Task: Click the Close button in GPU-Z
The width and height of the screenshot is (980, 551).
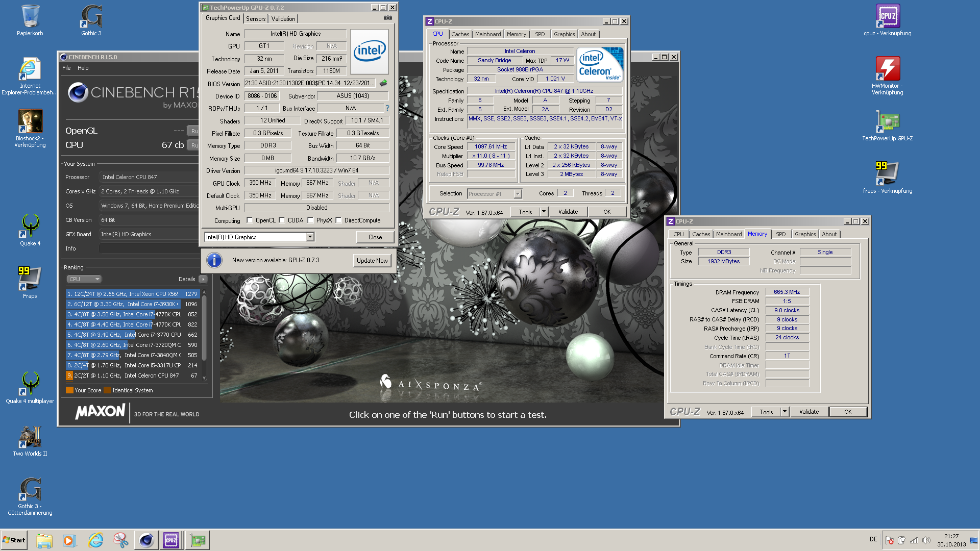Action: (375, 237)
